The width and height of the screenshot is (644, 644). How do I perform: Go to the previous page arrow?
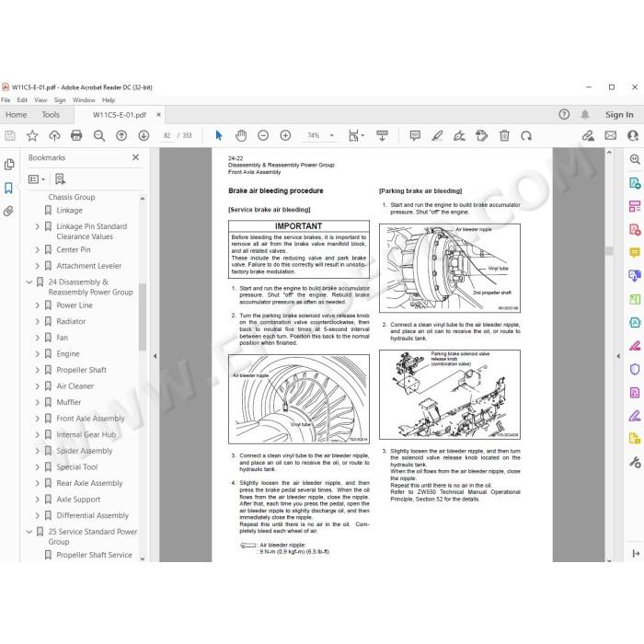click(121, 135)
